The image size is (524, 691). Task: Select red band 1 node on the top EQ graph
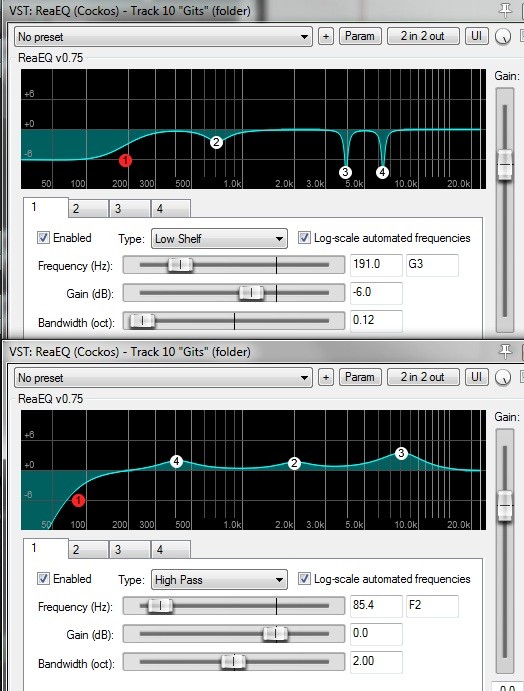[126, 160]
